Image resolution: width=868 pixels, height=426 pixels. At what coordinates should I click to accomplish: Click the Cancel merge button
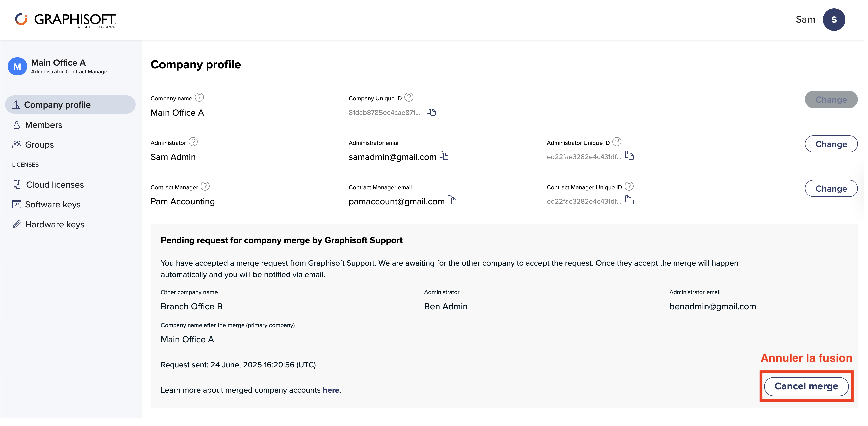pyautogui.click(x=806, y=386)
